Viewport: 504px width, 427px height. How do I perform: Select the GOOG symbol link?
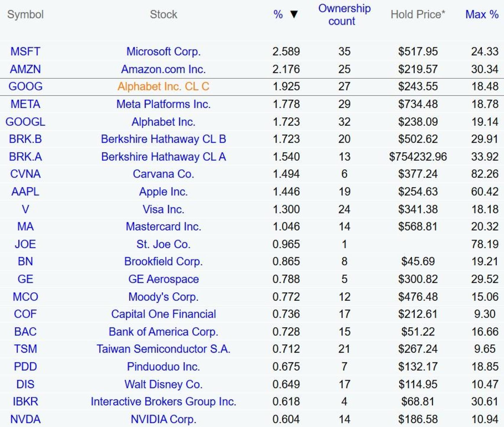(25, 86)
